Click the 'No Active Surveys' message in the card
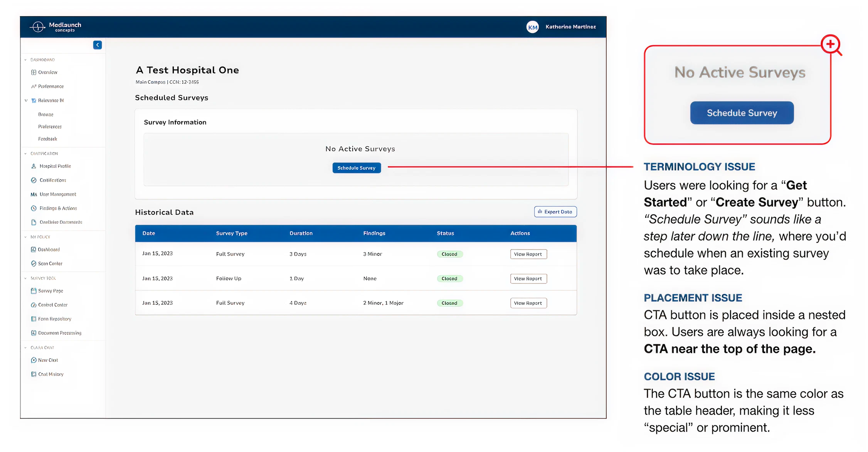 (360, 149)
